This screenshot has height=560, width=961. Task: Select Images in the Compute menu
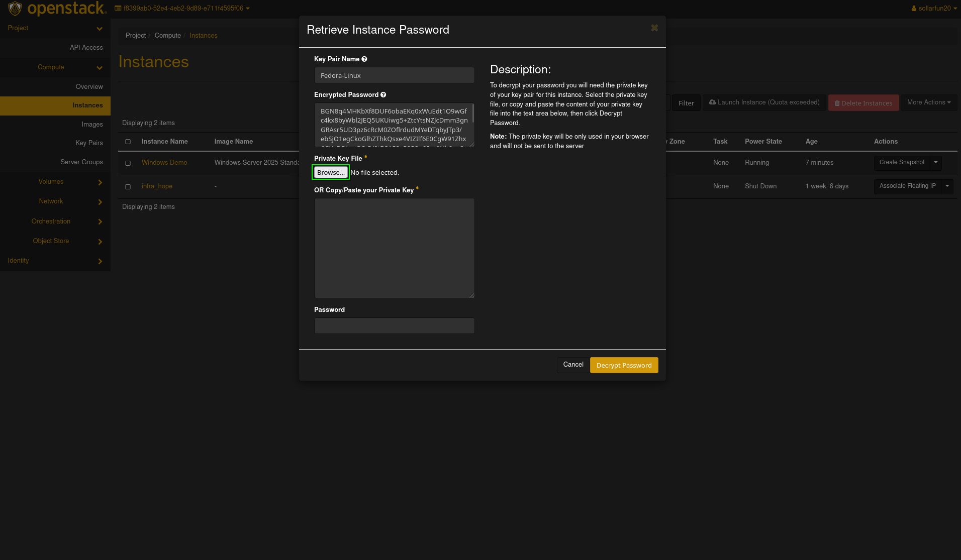point(92,125)
